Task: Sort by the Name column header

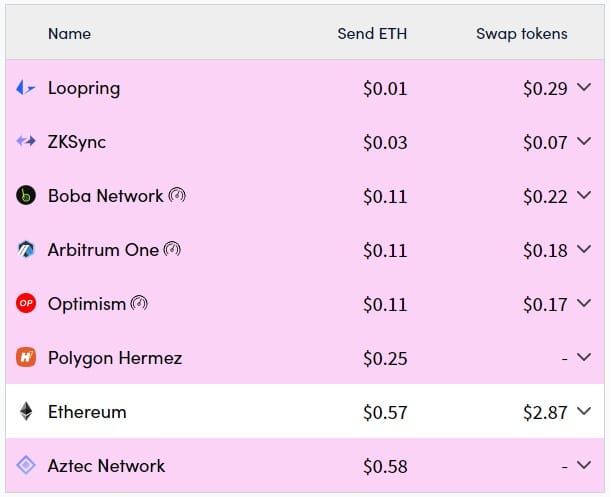Action: 69,34
